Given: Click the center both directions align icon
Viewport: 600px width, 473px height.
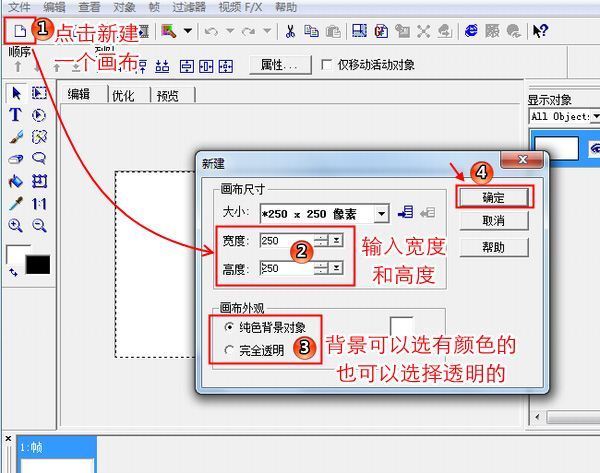Looking at the screenshot, I should pos(225,67).
